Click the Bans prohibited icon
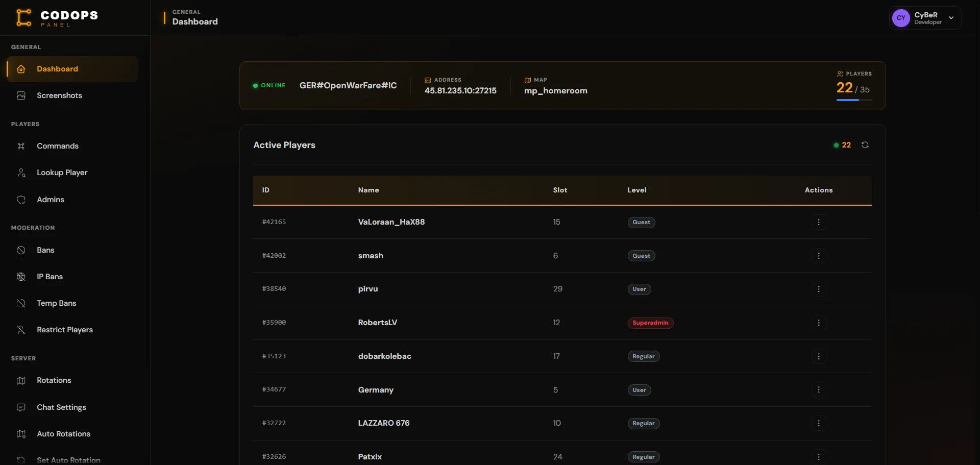The width and height of the screenshot is (980, 465). 21,250
